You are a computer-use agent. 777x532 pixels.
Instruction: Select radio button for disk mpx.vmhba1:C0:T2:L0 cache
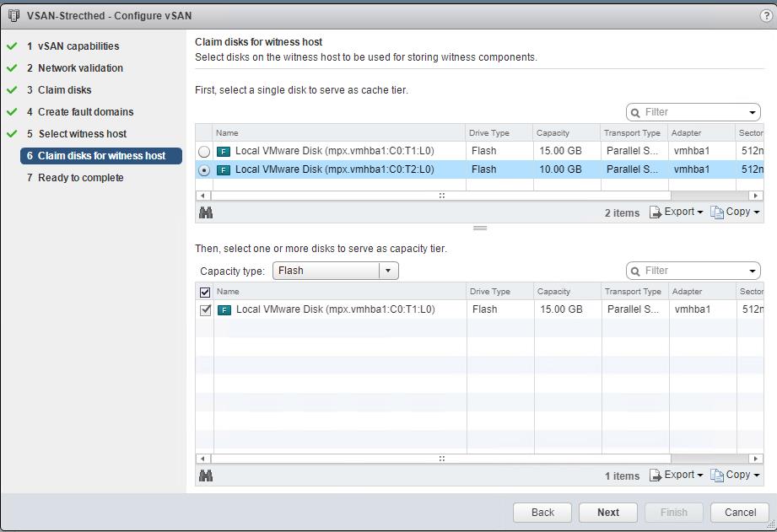click(x=203, y=170)
